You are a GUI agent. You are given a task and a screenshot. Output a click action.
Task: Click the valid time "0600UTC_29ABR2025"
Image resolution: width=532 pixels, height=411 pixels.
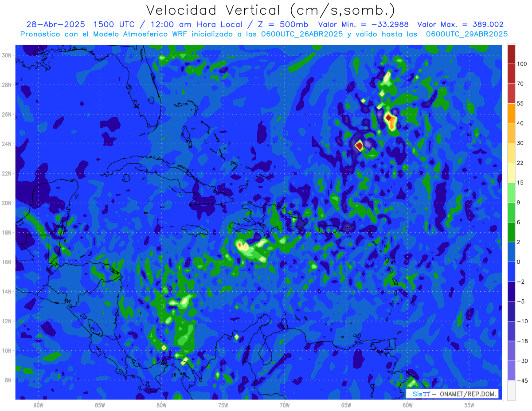point(467,34)
